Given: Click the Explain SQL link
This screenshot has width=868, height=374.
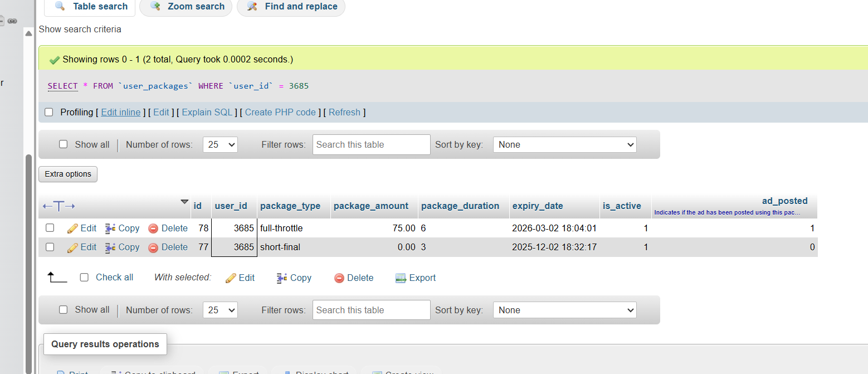Looking at the screenshot, I should 207,112.
